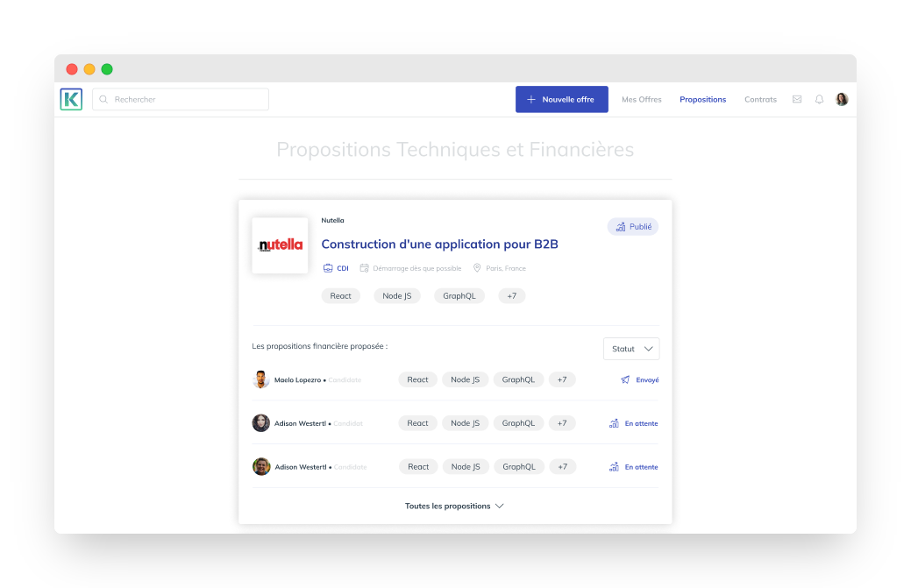Click the CDI contract label
This screenshot has height=588, width=911.
coord(343,268)
